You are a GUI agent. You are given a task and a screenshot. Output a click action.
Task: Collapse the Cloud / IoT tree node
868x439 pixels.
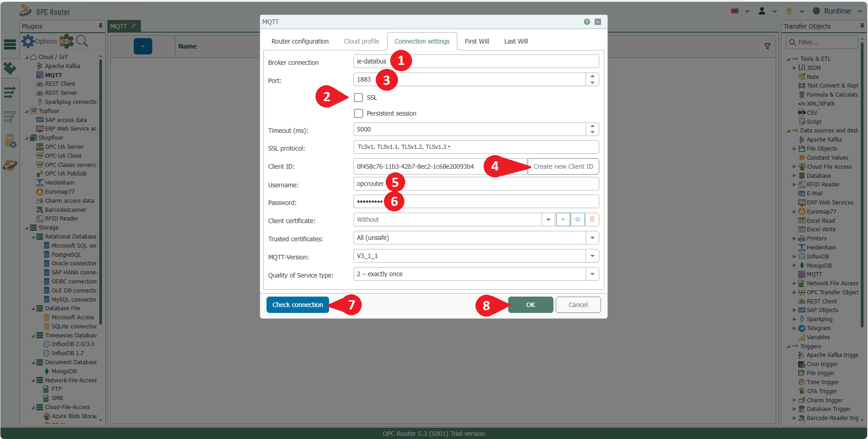(x=26, y=57)
